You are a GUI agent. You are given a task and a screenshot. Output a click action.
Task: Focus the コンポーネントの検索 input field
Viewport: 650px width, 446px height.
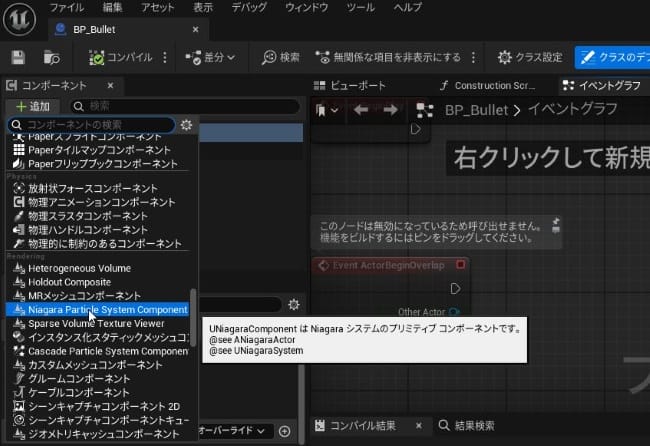point(91,124)
